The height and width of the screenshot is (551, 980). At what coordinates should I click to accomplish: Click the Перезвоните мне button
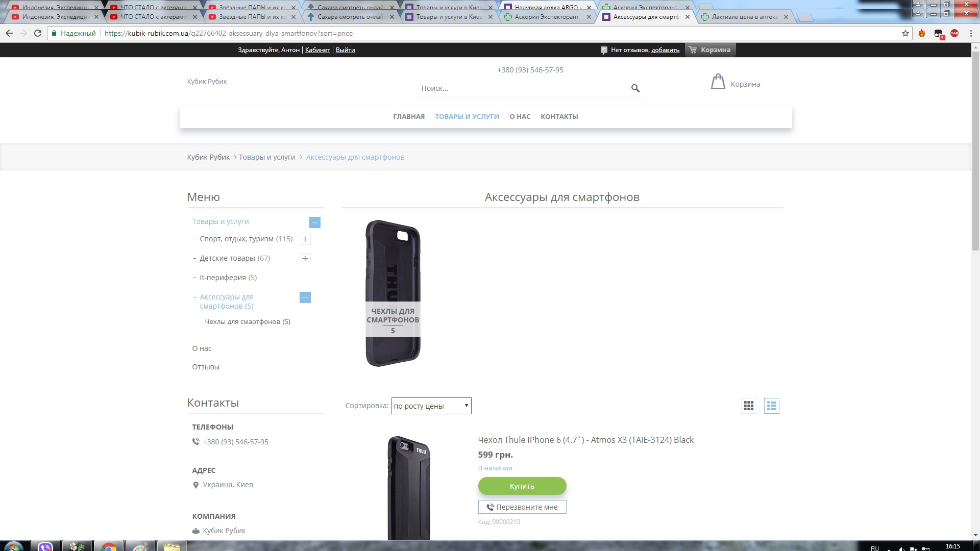click(522, 507)
